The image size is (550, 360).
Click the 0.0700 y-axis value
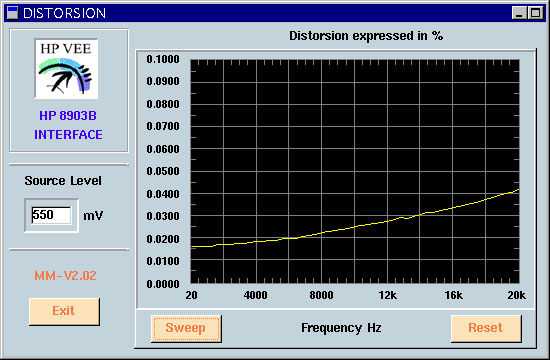(x=163, y=126)
